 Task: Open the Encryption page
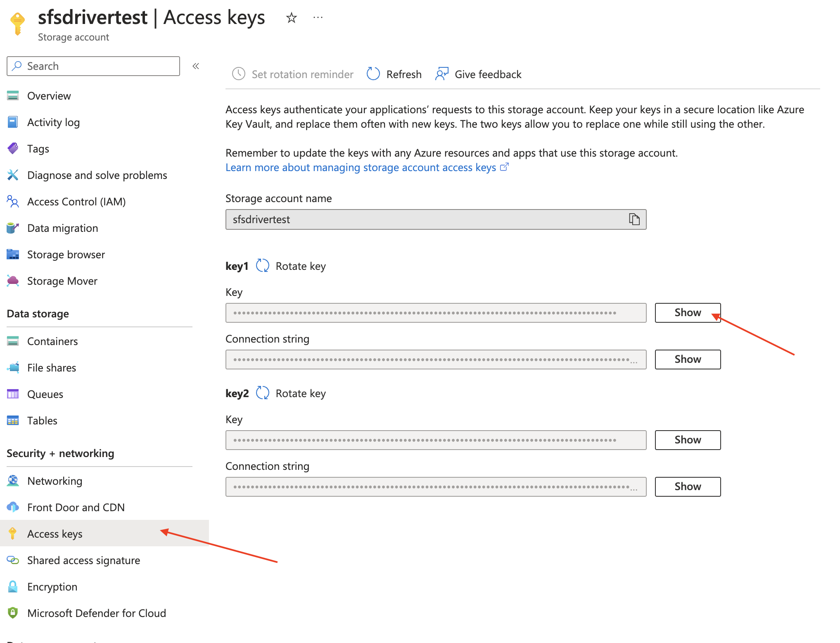[x=52, y=587]
